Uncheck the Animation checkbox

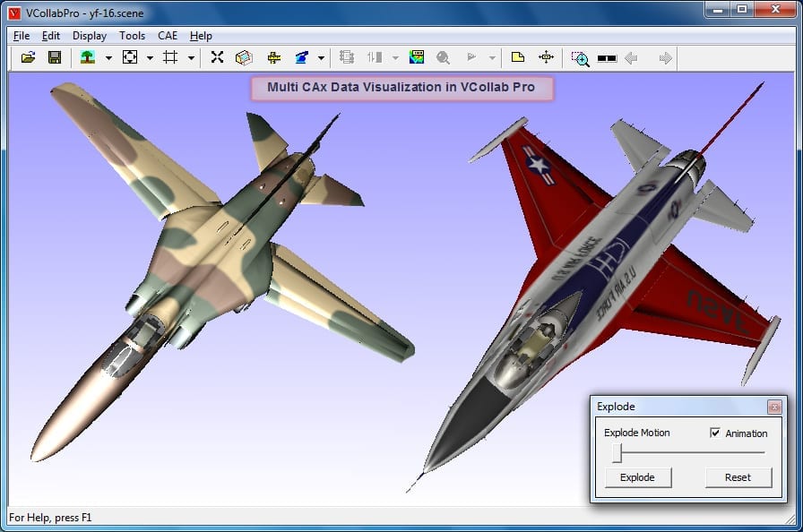715,433
